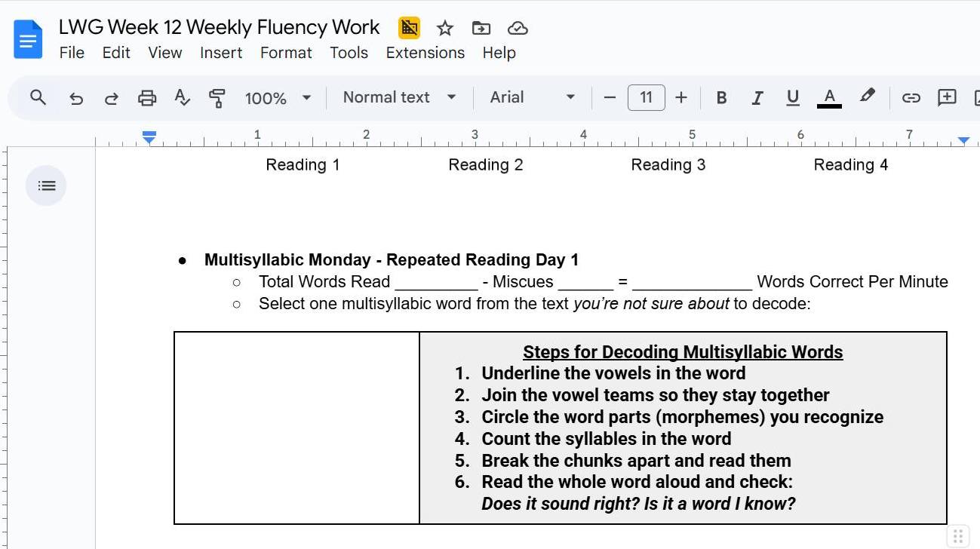The width and height of the screenshot is (980, 549).
Task: Open the text color picker
Action: coord(829,98)
